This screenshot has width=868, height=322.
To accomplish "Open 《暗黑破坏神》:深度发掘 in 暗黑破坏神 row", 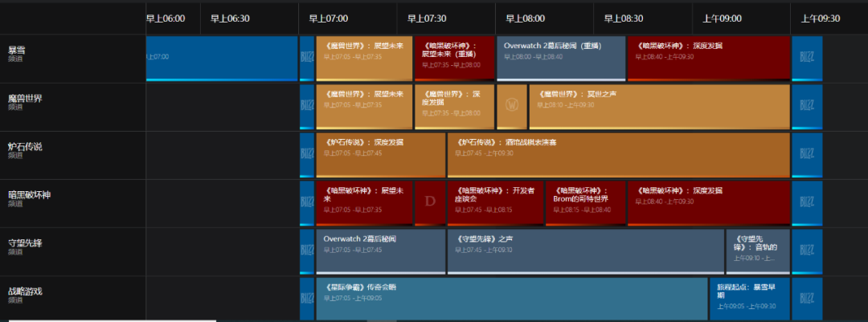I will coord(709,203).
